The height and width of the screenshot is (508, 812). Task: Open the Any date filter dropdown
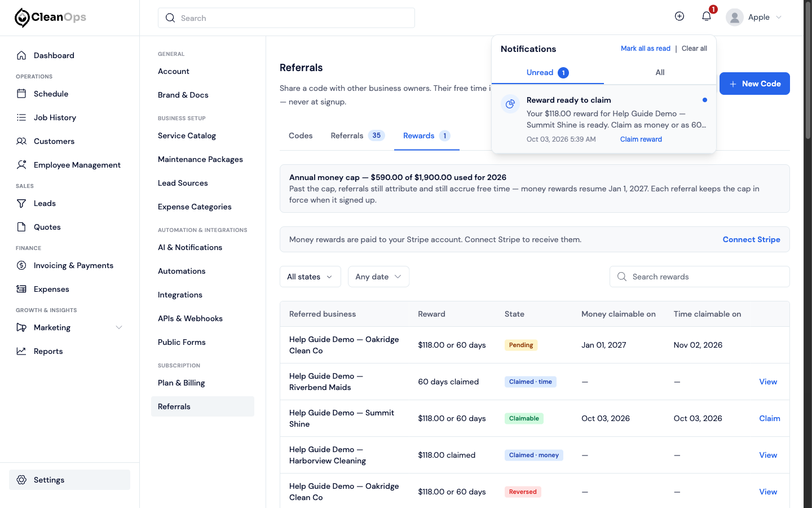coord(378,277)
